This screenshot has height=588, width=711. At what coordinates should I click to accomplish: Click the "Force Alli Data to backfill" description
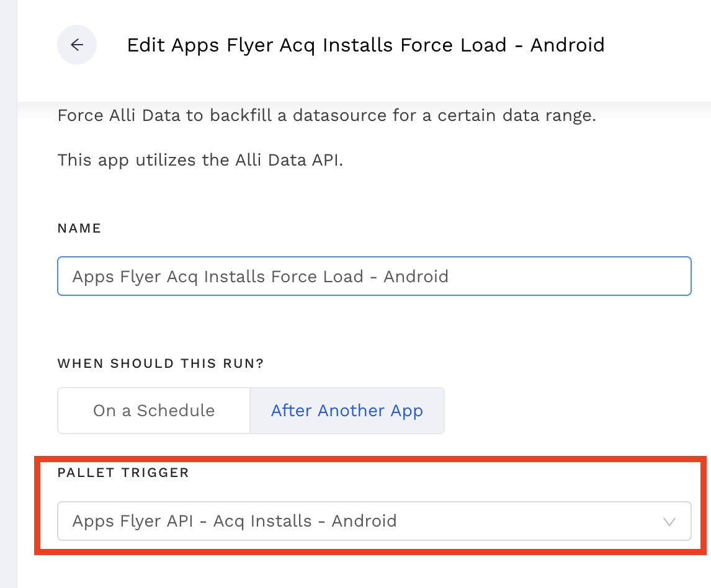[x=326, y=116]
